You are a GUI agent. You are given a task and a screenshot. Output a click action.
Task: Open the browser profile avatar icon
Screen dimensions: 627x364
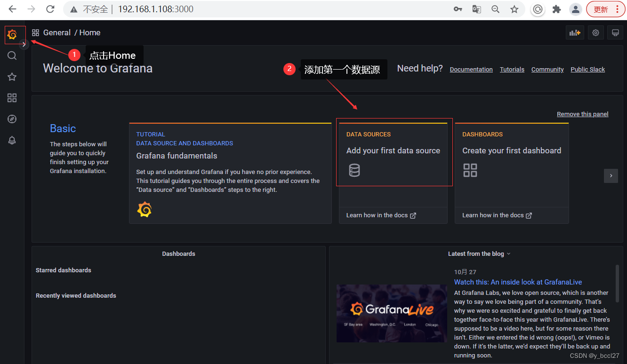click(x=575, y=9)
